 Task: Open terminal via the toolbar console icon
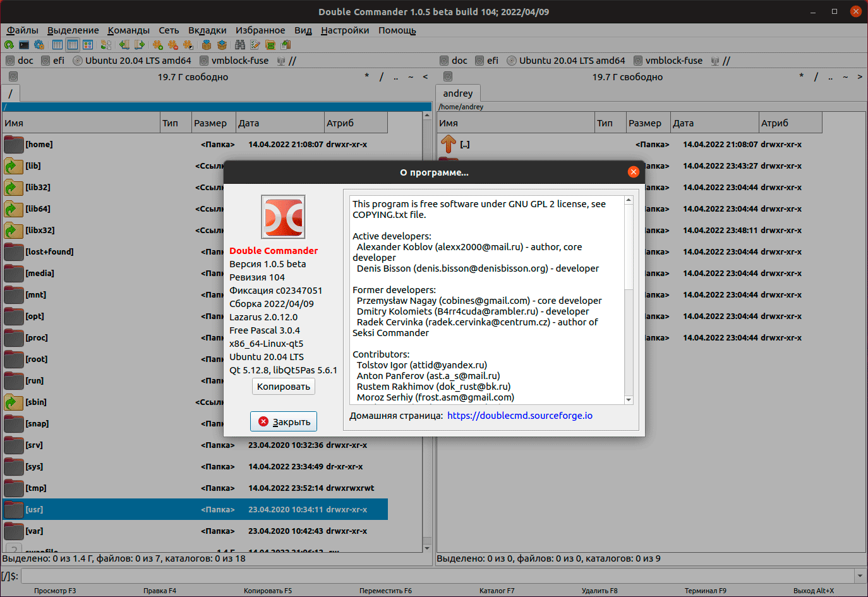pos(24,45)
